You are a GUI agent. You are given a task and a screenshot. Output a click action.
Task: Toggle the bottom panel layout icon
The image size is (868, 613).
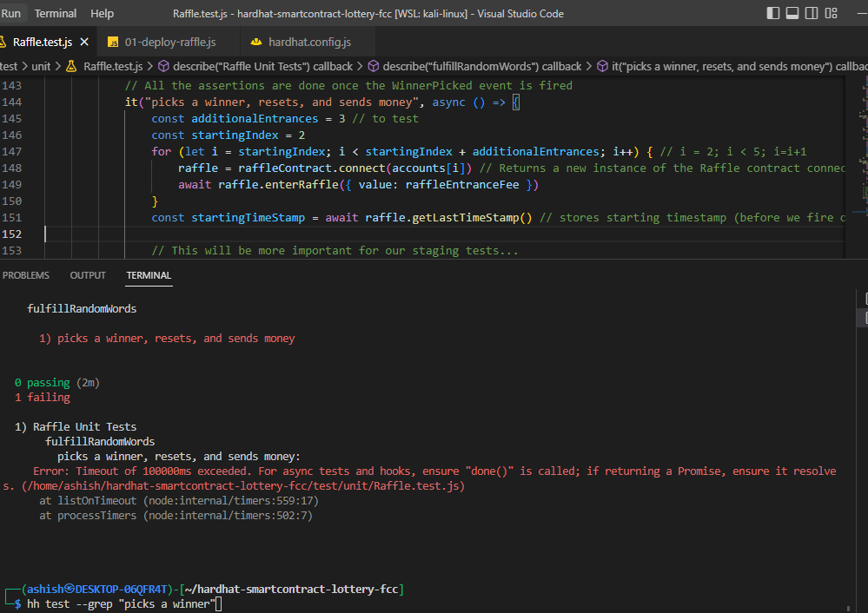coord(792,13)
